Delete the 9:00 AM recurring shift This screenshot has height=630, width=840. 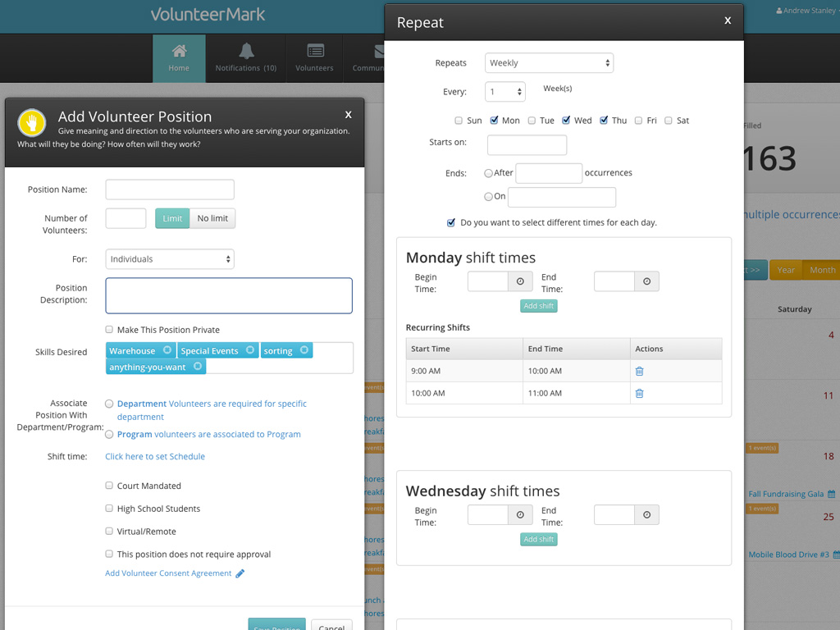[x=640, y=371]
